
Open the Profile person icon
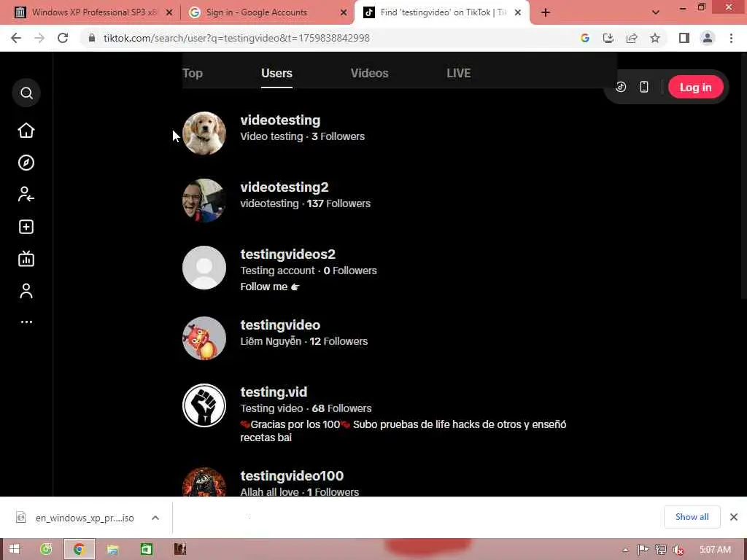(26, 290)
